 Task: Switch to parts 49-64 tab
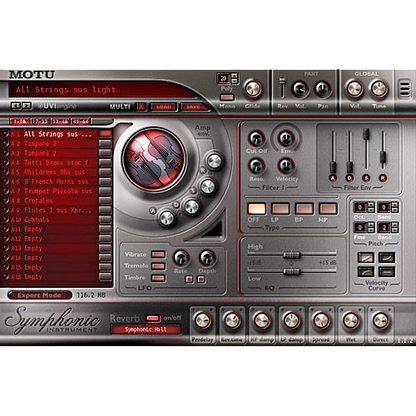[x=80, y=121]
